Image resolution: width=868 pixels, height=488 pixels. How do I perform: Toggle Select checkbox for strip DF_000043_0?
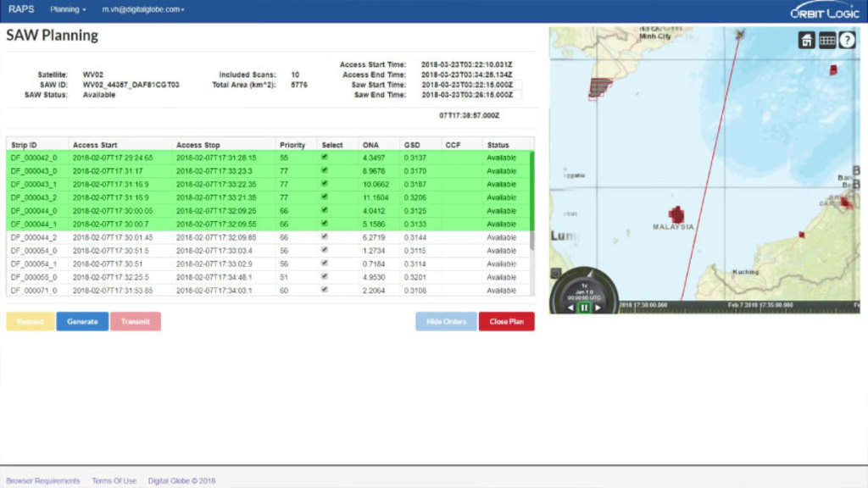pyautogui.click(x=325, y=170)
